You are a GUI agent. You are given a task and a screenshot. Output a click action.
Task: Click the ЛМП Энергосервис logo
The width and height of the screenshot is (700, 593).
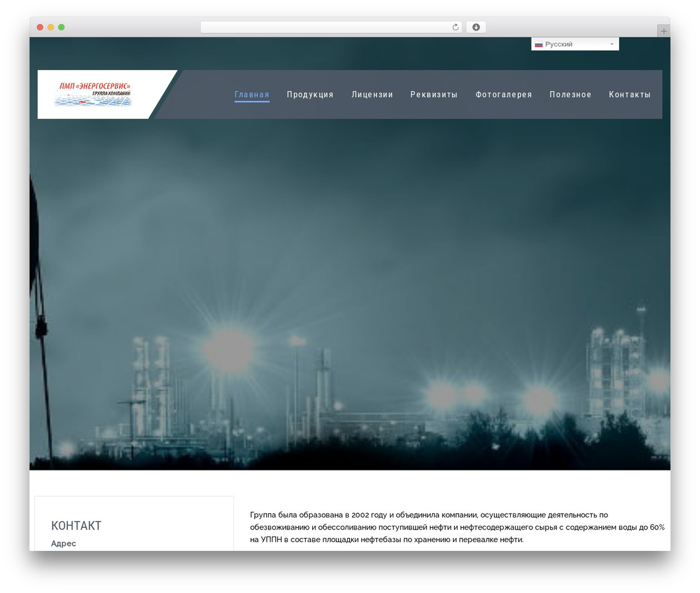tap(94, 94)
